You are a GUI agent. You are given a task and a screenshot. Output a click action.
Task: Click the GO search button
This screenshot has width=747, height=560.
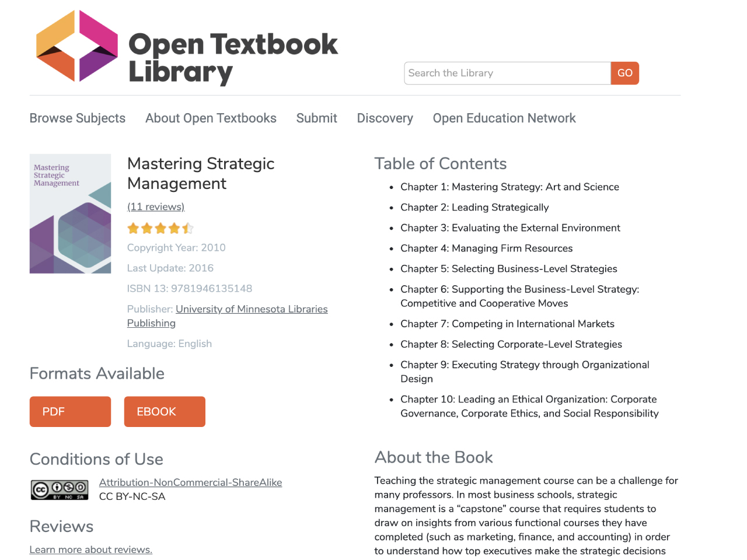tap(625, 73)
